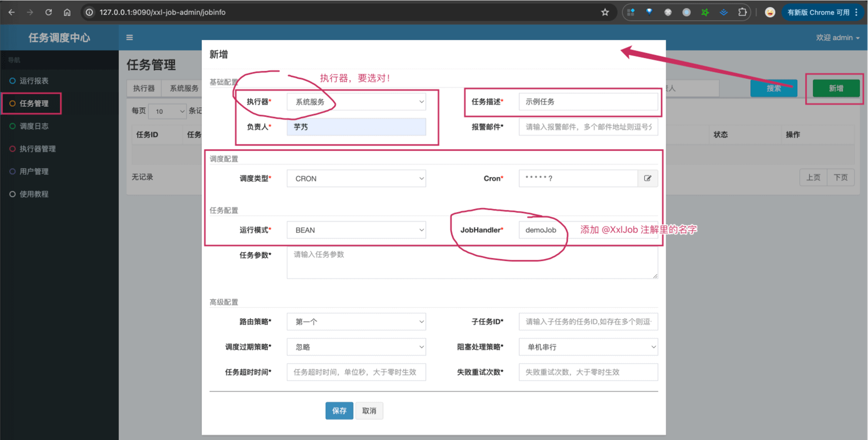The height and width of the screenshot is (440, 868).
Task: Toggle the hamburger sidebar menu icon
Action: [130, 38]
